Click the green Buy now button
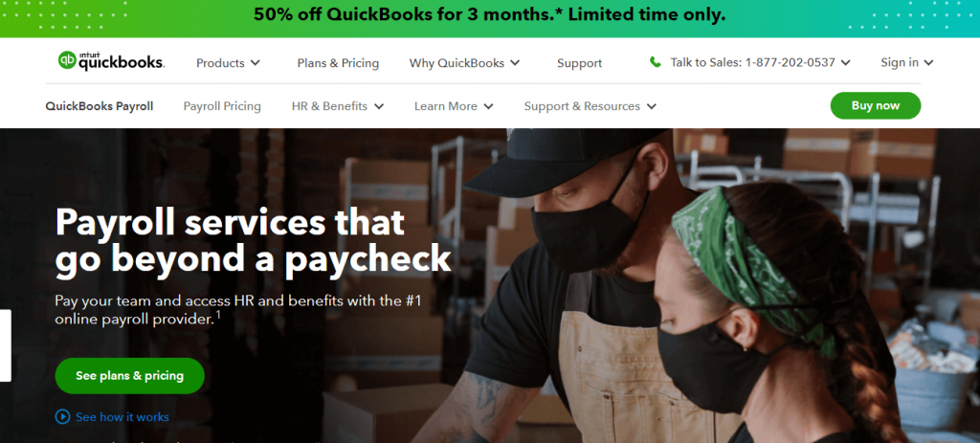 (x=875, y=105)
